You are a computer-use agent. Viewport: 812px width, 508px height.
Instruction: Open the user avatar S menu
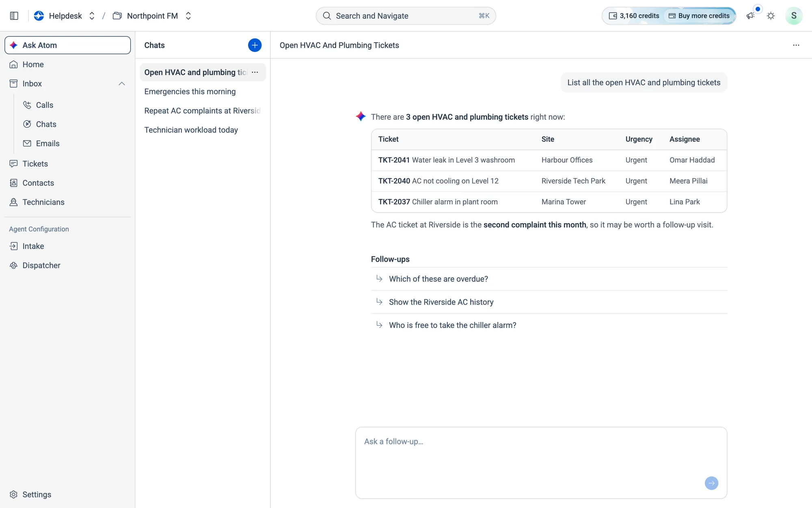tap(793, 16)
